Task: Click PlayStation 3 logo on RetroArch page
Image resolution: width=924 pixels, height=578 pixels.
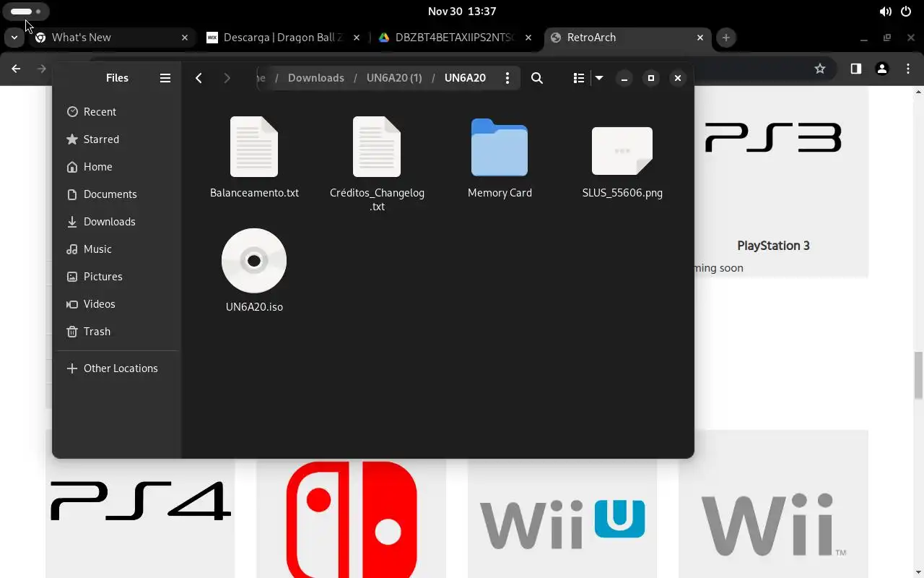Action: (x=773, y=138)
